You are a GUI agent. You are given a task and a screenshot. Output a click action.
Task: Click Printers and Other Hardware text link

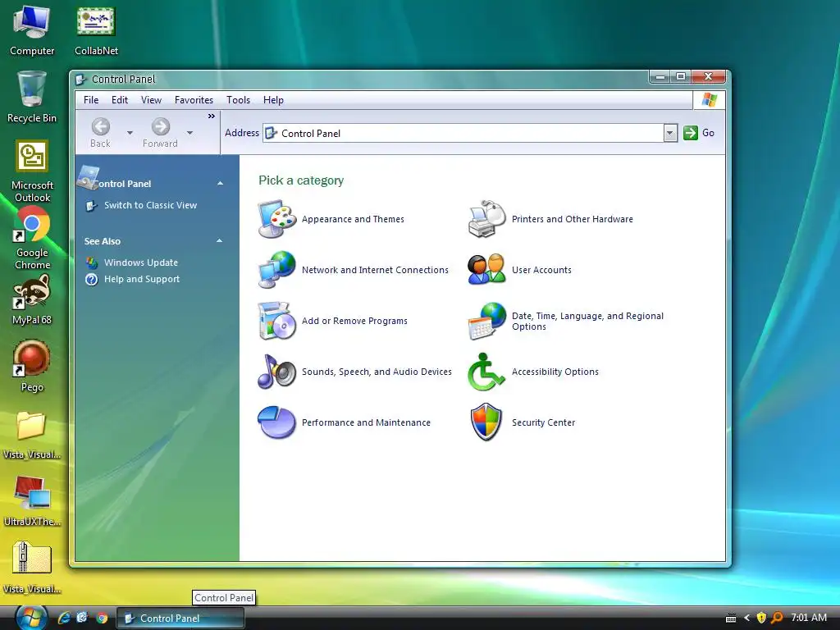572,219
